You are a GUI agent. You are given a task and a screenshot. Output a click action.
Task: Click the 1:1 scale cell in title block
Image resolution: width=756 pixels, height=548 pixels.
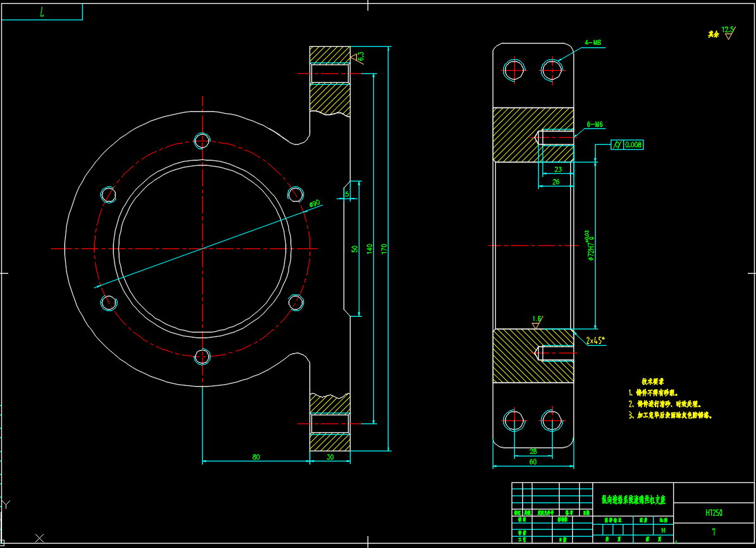[x=663, y=530]
